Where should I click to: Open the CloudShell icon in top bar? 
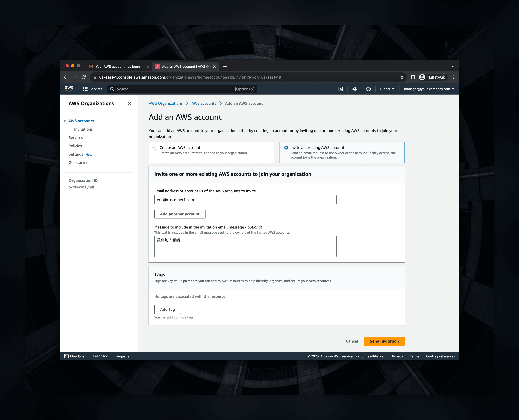pos(341,89)
